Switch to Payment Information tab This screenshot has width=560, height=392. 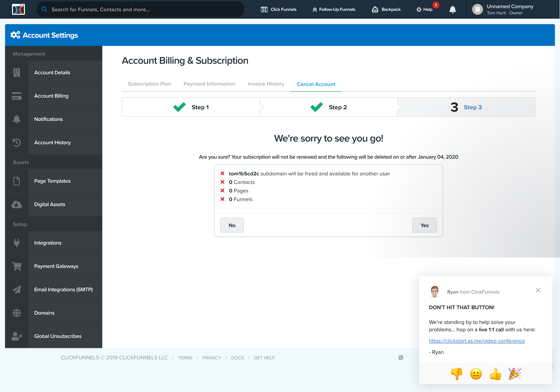click(x=209, y=84)
